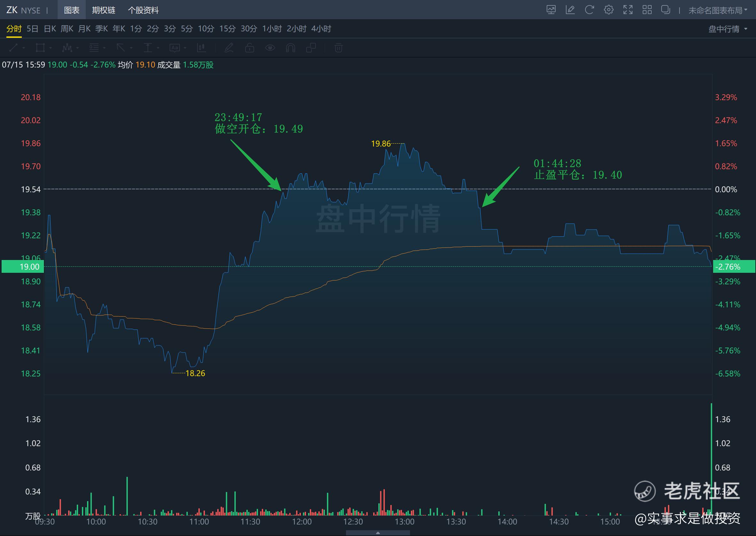The width and height of the screenshot is (756, 536).
Task: Click the fullscreen expand icon
Action: (x=628, y=10)
